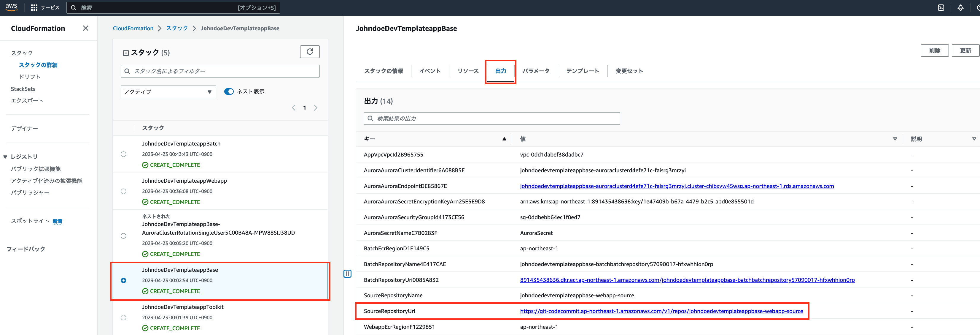Open アクティブ化済みの拡張機能 in side navigation
The image size is (980, 335).
coord(46,181)
